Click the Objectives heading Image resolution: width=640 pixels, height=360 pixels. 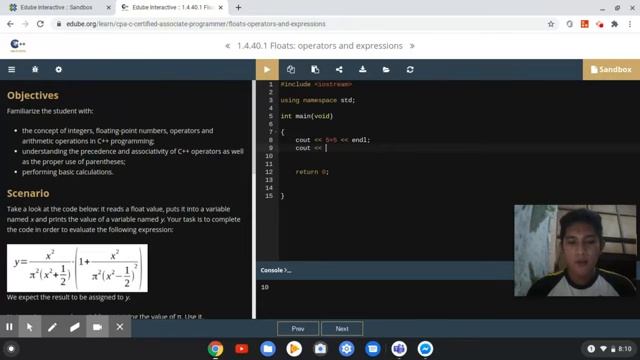click(x=33, y=95)
